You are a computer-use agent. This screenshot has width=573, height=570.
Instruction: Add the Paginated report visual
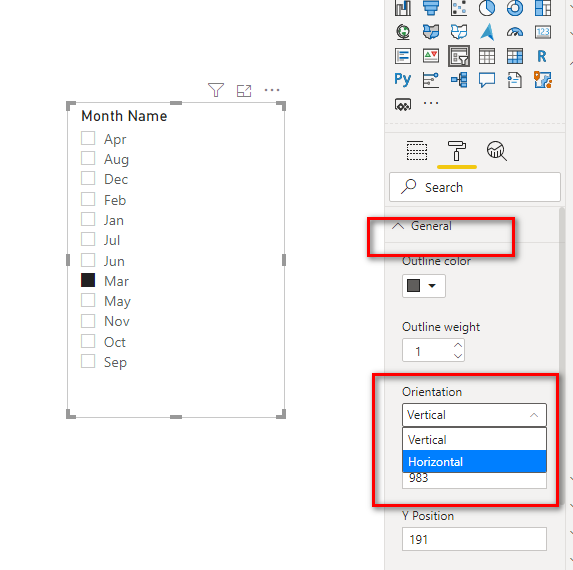click(x=515, y=80)
